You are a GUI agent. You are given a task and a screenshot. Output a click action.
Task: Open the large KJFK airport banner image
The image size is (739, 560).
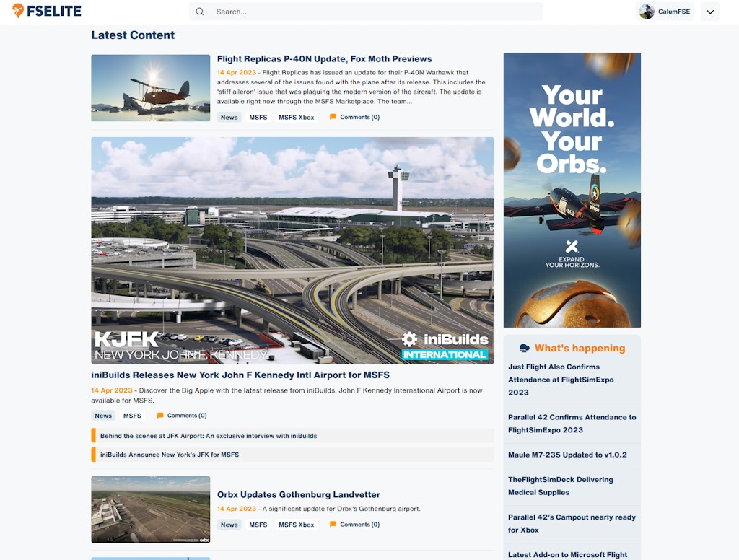(x=292, y=250)
